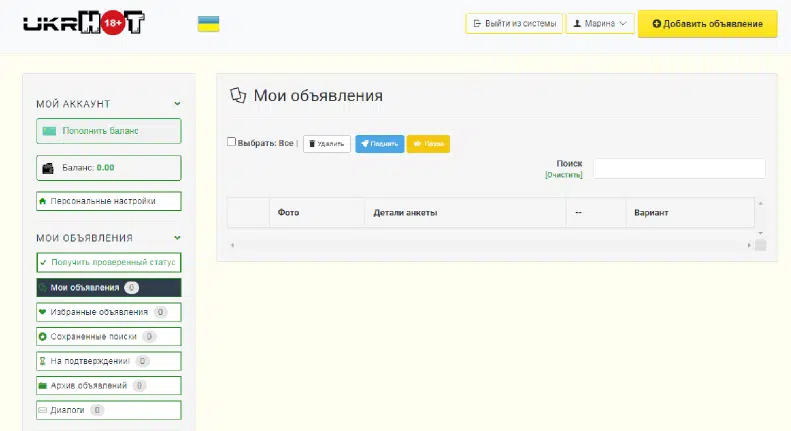
Task: Open Пополнить баланс
Action: (108, 131)
